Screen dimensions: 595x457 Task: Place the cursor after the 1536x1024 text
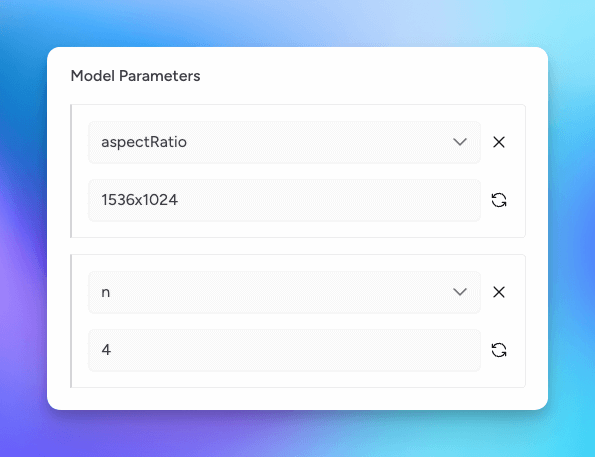(179, 200)
